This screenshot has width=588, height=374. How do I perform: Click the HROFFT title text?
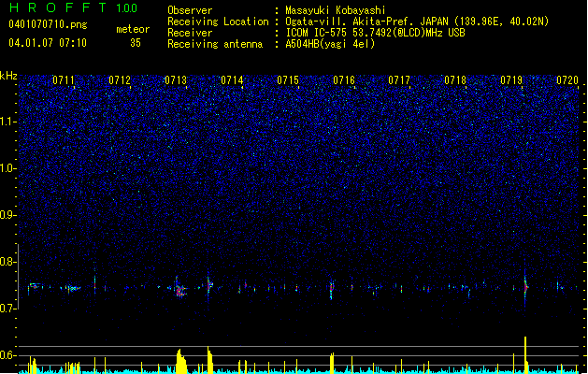[x=58, y=7]
